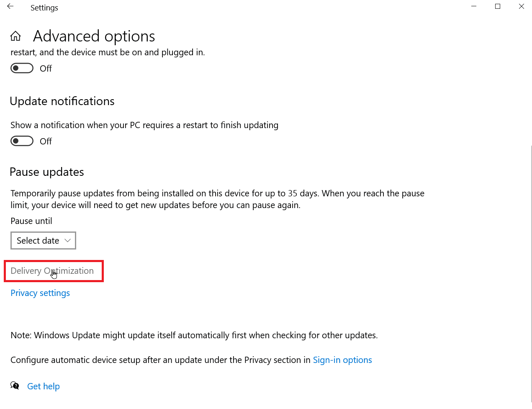Click the vertical scrollbar on the right

click(x=531, y=272)
